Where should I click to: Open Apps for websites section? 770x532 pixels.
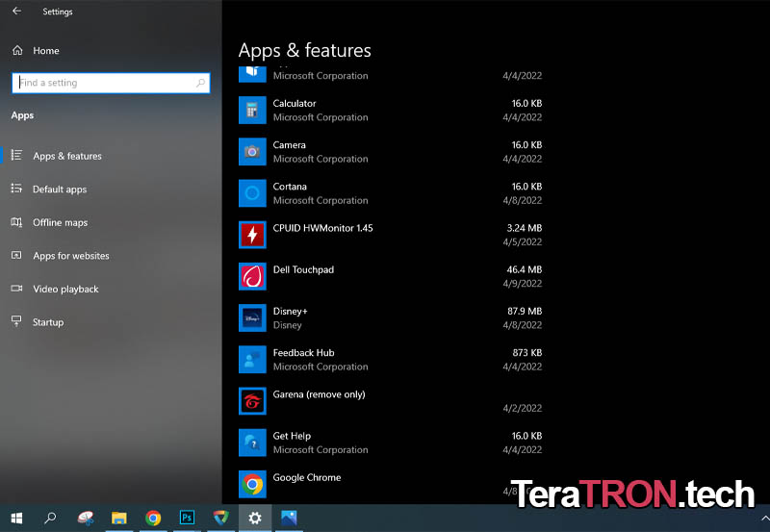point(70,256)
